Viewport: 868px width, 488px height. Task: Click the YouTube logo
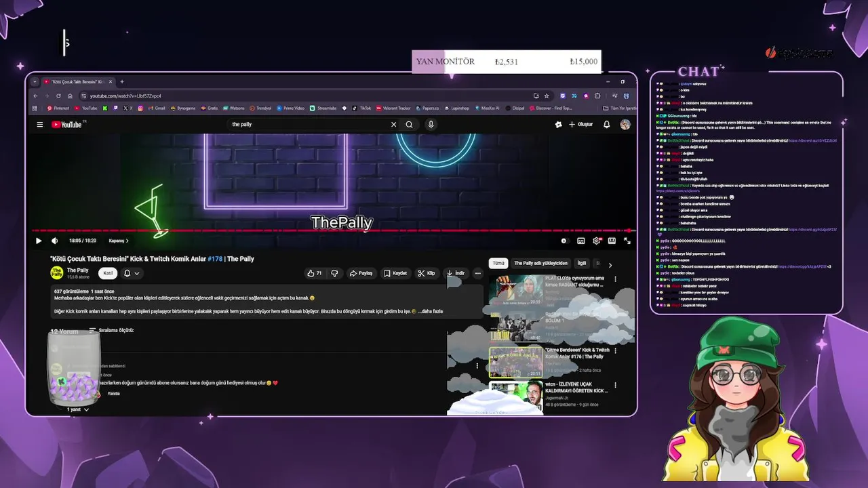pyautogui.click(x=66, y=125)
